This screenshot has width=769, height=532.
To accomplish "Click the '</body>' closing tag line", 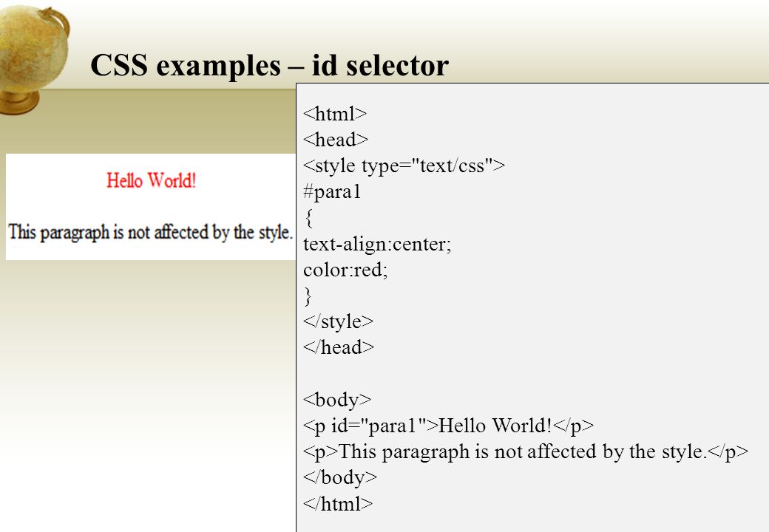I will [x=340, y=477].
